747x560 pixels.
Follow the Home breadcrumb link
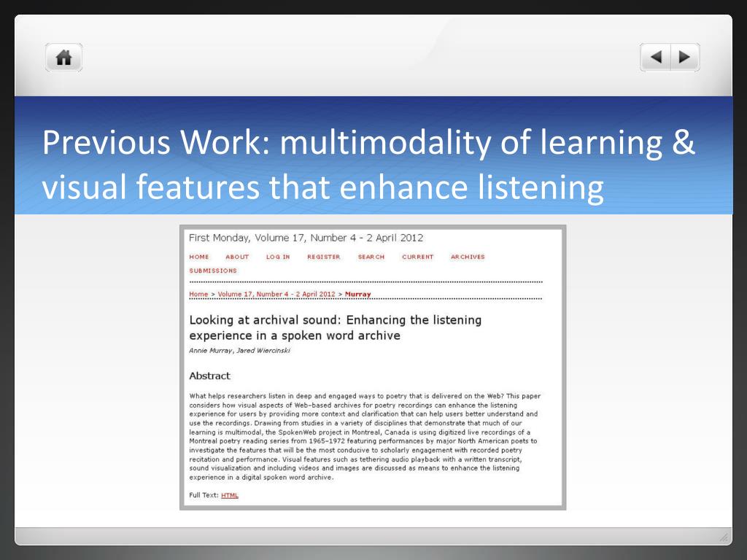pos(198,294)
